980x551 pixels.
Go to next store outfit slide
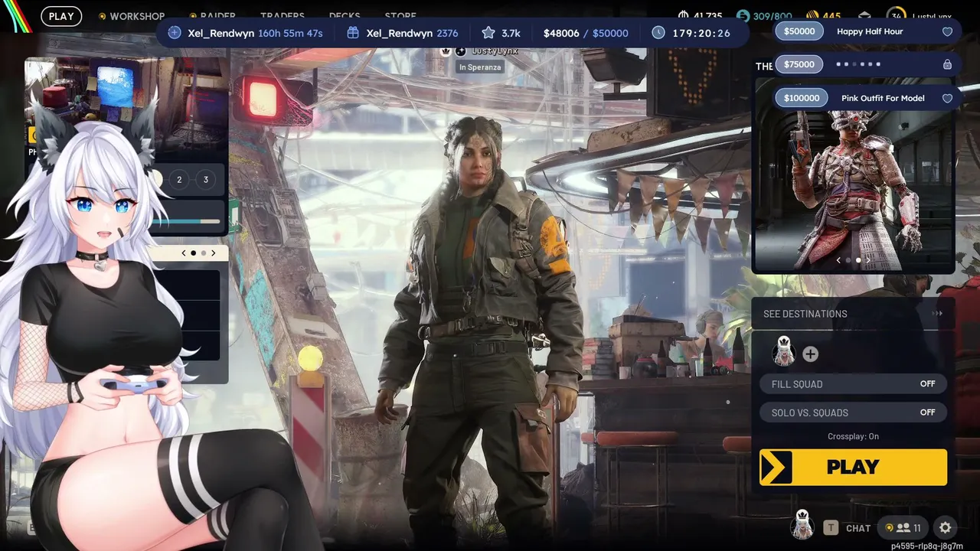point(867,260)
